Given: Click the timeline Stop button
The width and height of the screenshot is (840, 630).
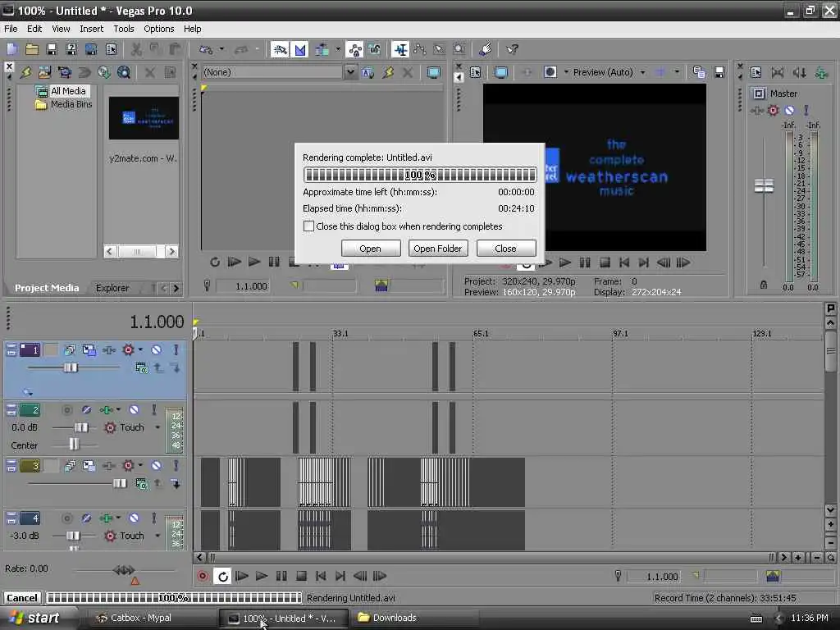Looking at the screenshot, I should click(301, 577).
